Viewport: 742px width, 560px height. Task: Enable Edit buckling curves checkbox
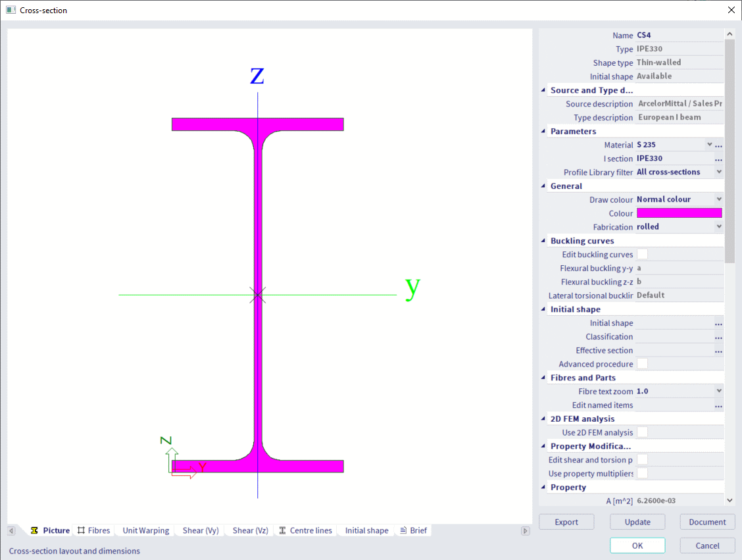pos(641,253)
